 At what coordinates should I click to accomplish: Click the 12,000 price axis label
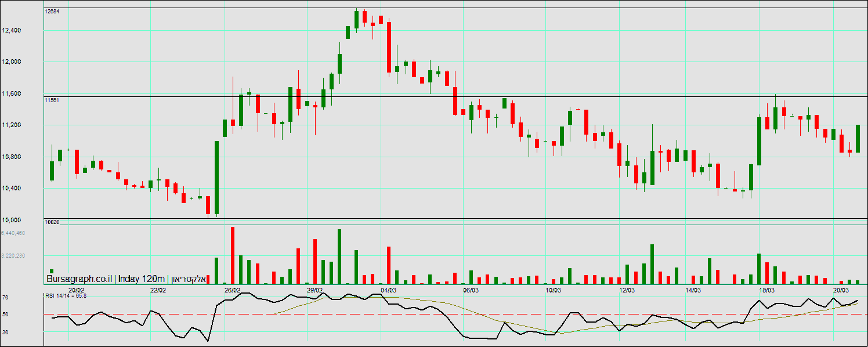[12, 62]
